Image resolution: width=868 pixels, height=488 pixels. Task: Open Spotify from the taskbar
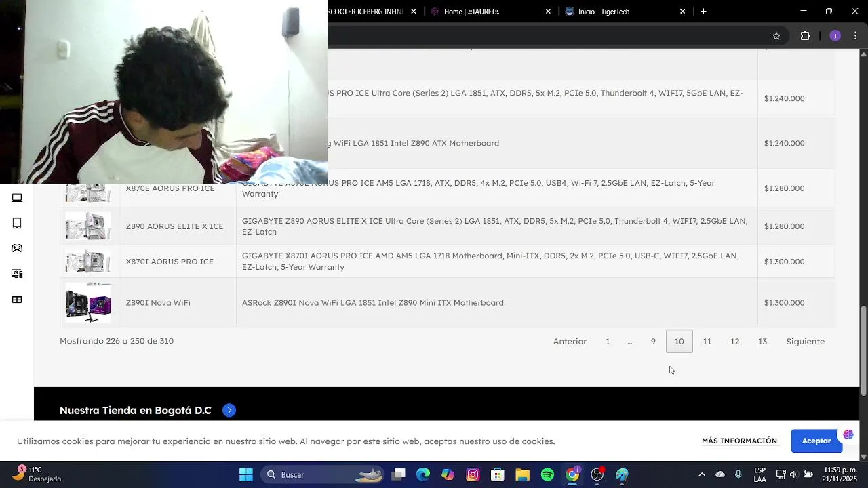(547, 474)
